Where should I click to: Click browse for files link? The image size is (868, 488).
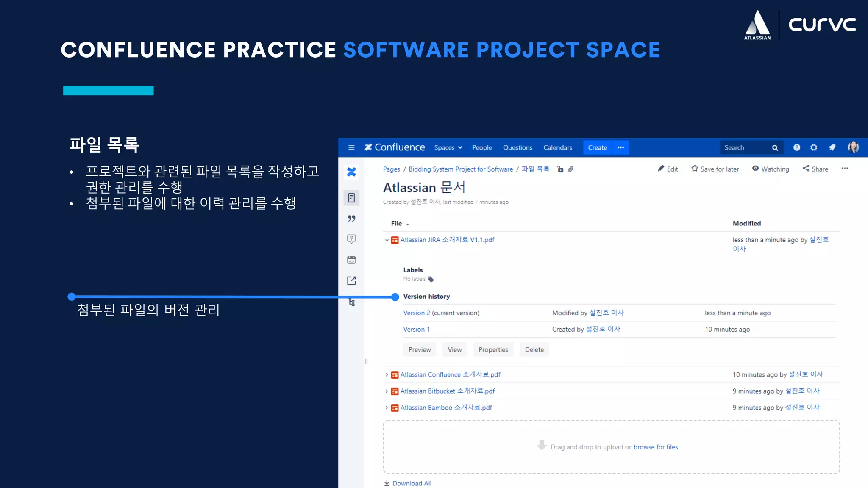[656, 447]
